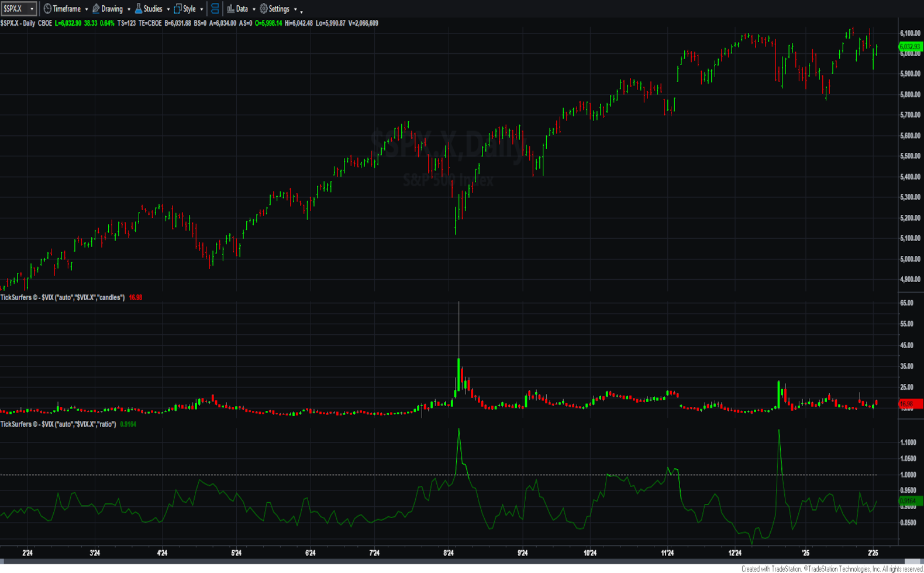Click the "A=6,034.00" ask value
This screenshot has width=924, height=573.
[x=223, y=23]
